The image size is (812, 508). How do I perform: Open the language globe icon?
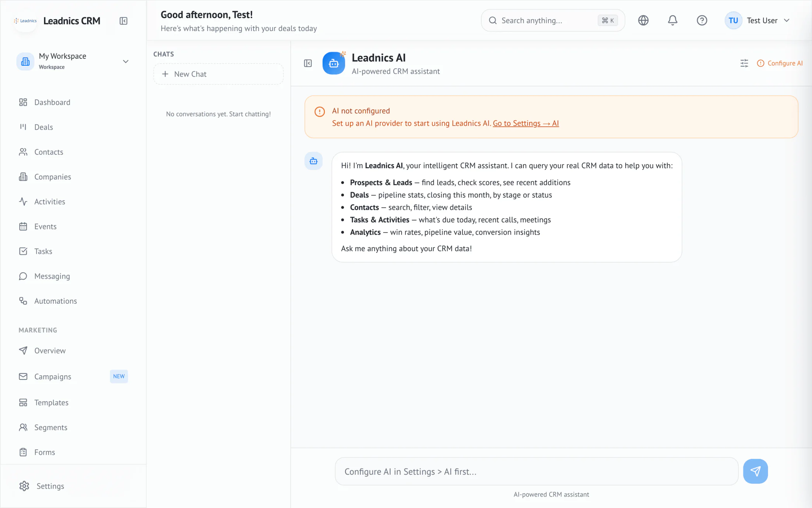point(643,20)
